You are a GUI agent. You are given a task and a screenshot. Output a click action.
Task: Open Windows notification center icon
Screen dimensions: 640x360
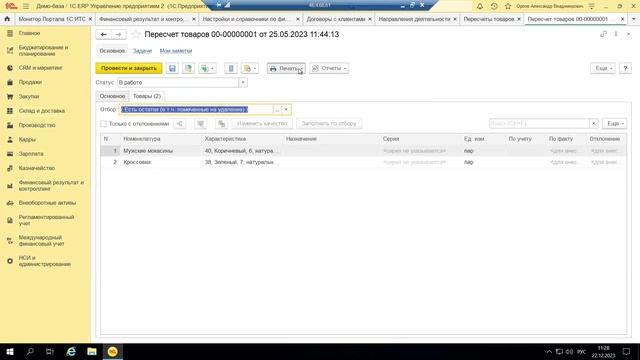point(627,351)
